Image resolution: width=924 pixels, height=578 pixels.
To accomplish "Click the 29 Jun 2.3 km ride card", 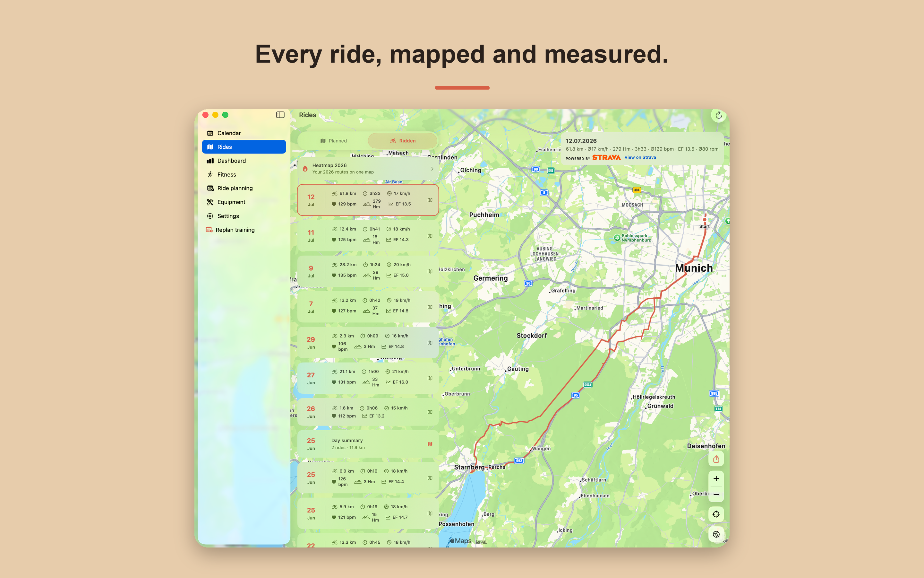I will pyautogui.click(x=368, y=342).
